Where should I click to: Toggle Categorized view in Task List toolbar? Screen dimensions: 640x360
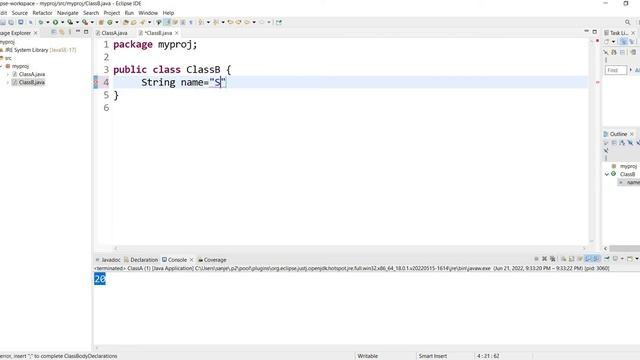(623, 42)
